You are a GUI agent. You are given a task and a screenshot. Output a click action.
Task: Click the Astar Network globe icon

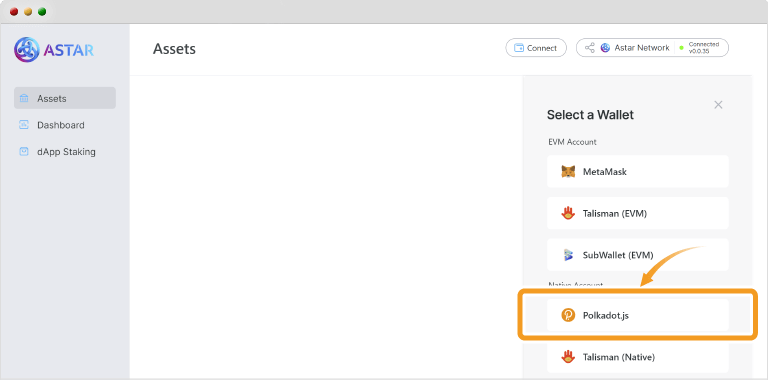[605, 48]
